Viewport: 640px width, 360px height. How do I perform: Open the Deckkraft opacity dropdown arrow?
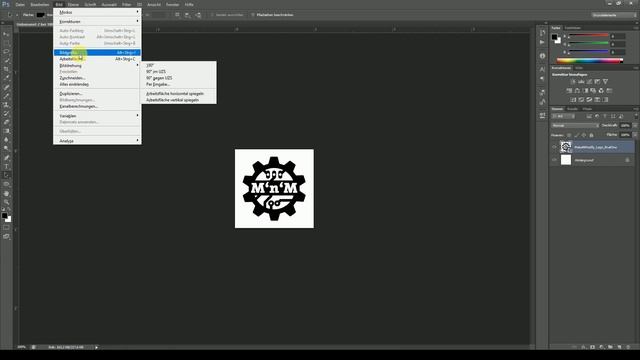click(635, 126)
